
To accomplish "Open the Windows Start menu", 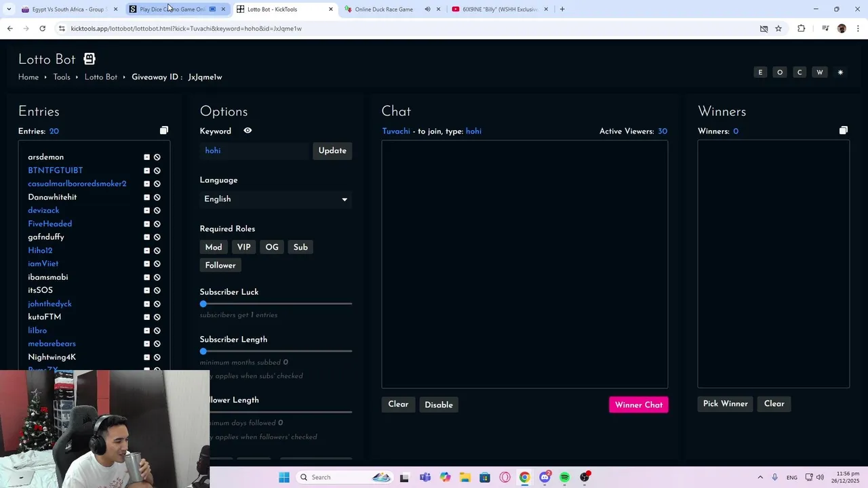I will pyautogui.click(x=284, y=477).
